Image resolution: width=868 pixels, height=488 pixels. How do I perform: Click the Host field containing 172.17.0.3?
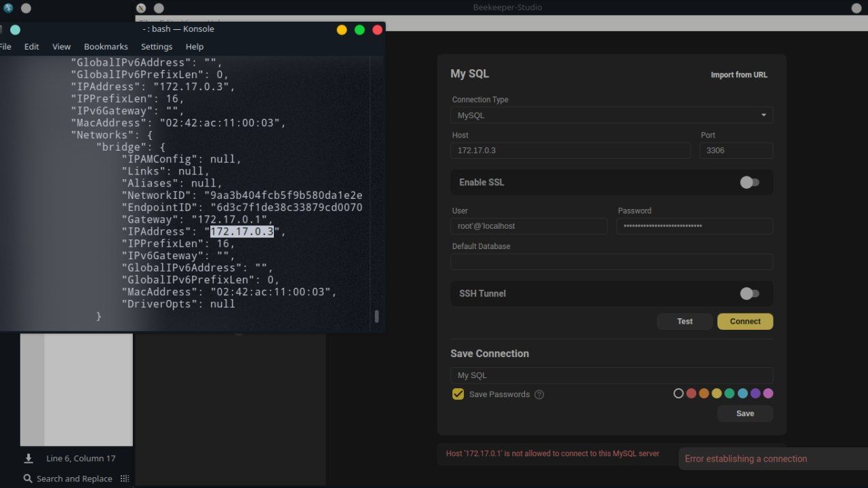click(x=571, y=151)
